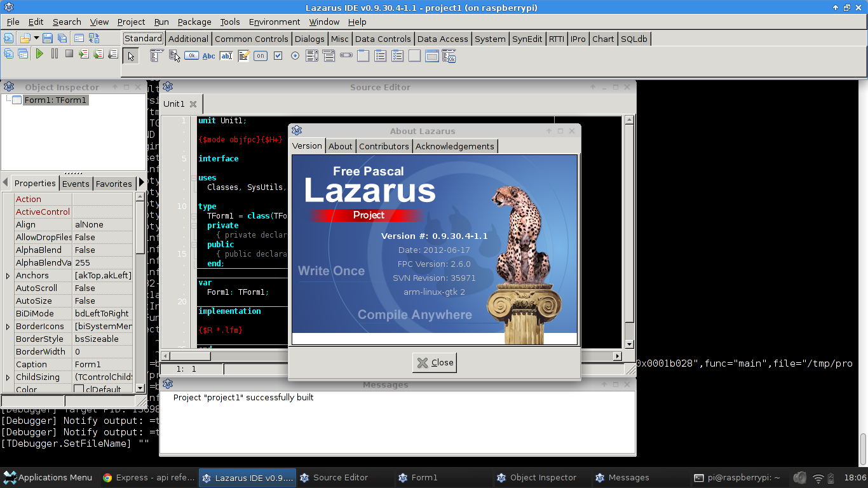Screen dimensions: 868x488
Task: Select the TButton component on the Standard palette
Action: (x=191, y=56)
